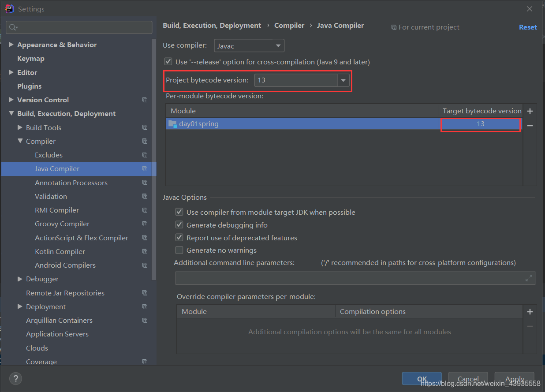Click project-level icon beside Build Tools
Screen dimensions: 545x392
point(145,127)
